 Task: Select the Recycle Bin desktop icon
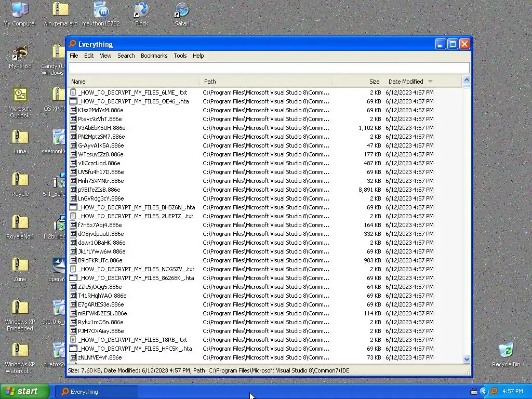coord(506,354)
